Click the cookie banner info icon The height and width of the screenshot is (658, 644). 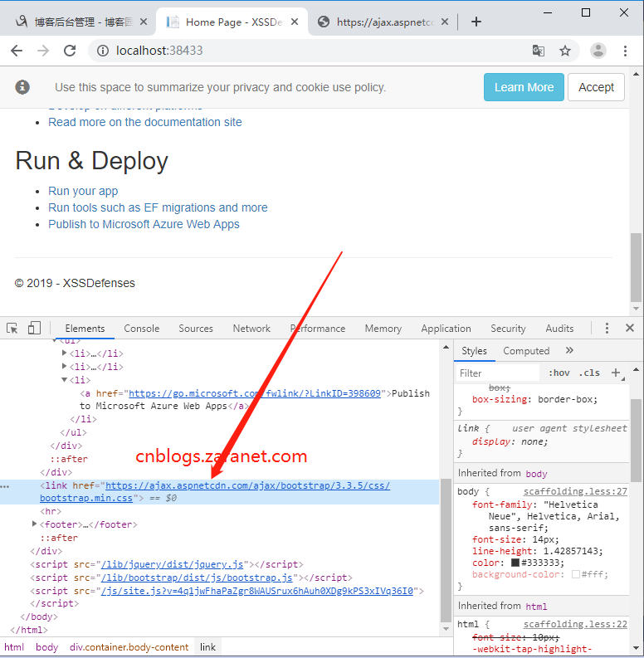point(22,87)
